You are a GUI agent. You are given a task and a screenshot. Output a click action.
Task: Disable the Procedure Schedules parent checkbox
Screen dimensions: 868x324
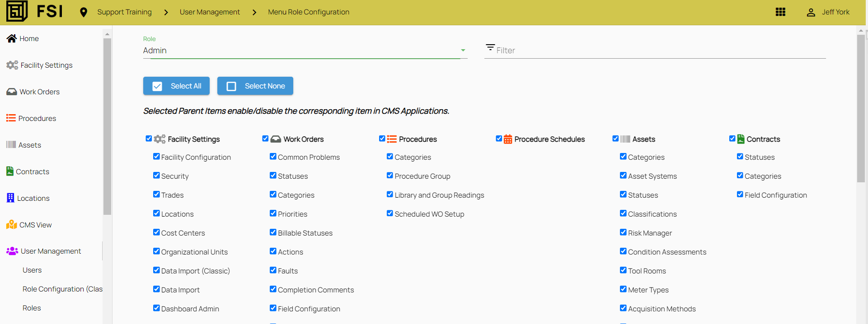pos(499,139)
